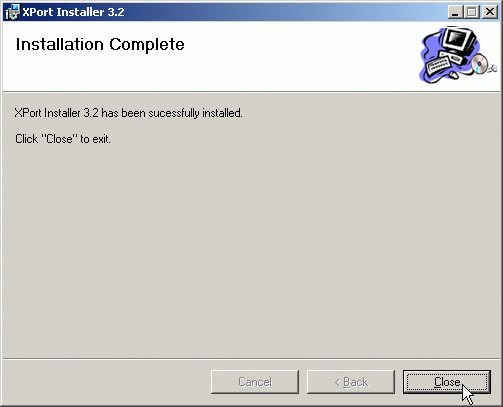Click the keyboard in the header graphic
503x407 pixels.
438,65
